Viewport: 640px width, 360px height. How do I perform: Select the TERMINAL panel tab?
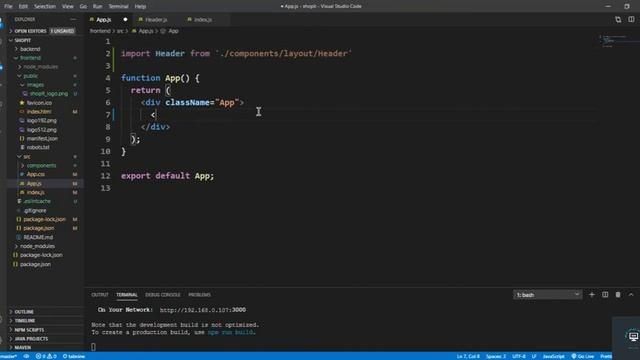pos(127,295)
